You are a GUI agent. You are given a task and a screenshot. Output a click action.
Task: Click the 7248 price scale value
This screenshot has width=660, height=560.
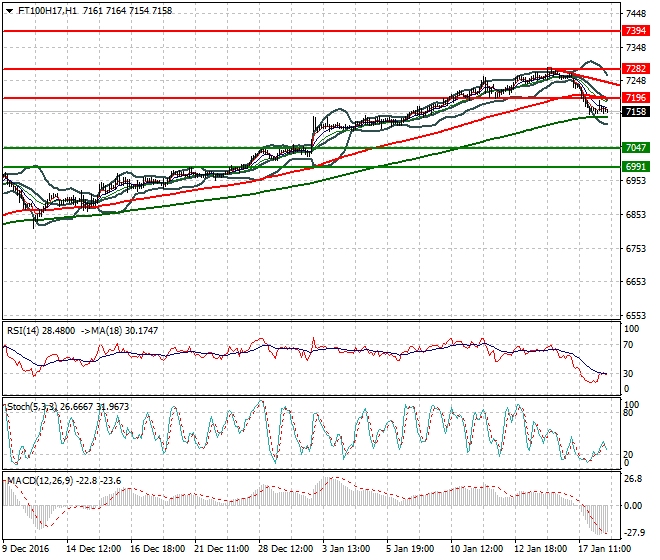[636, 80]
